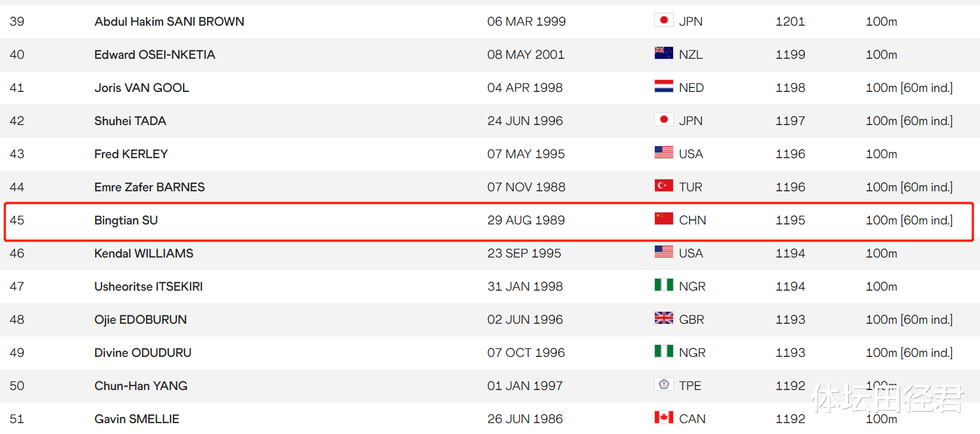Viewport: 980px width, 434px height.
Task: Open Bingtian SU's athlete profile
Action: pyautogui.click(x=126, y=220)
